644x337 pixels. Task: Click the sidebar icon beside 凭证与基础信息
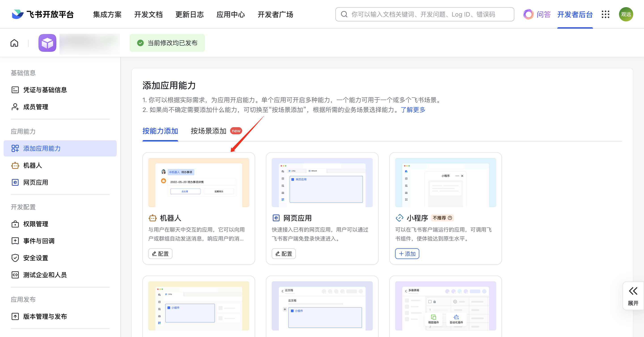[x=15, y=90]
